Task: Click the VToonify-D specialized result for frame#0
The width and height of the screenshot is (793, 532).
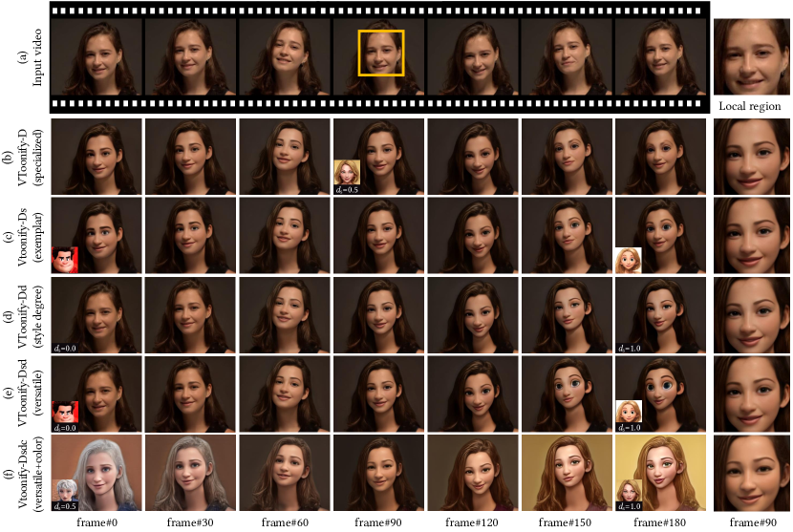Action: 96,157
